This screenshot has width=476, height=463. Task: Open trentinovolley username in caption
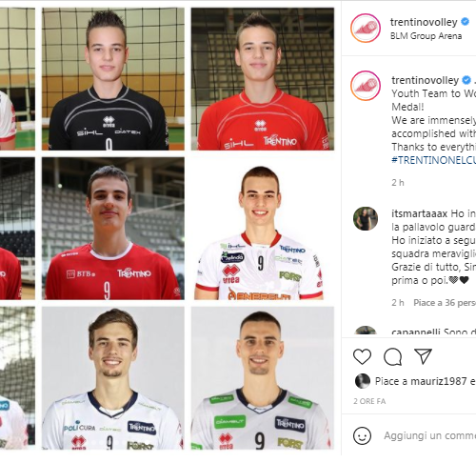(x=425, y=80)
